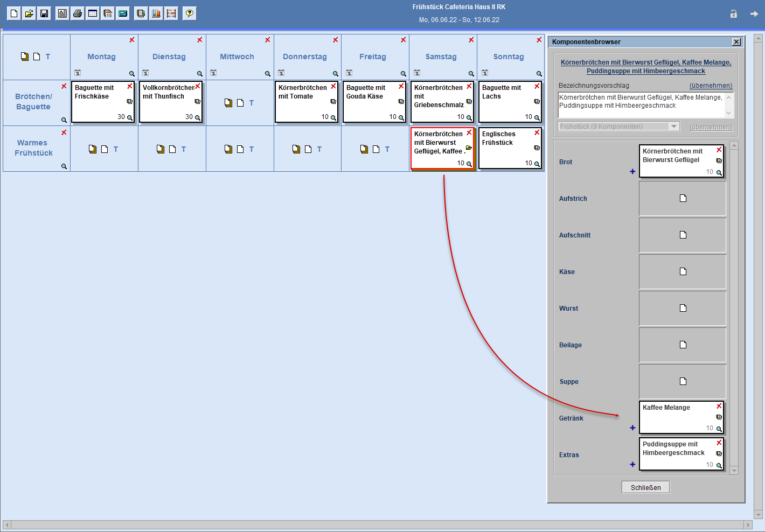The image size is (765, 532).
Task: Click the magnifier on Montag column header
Action: (131, 74)
